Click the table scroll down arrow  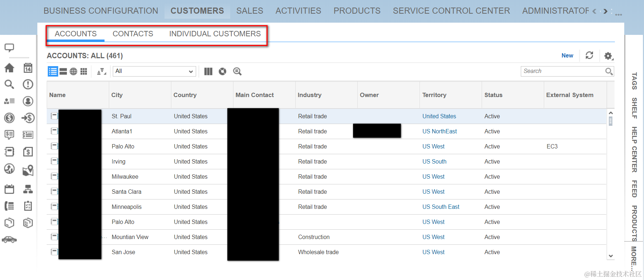tap(611, 256)
